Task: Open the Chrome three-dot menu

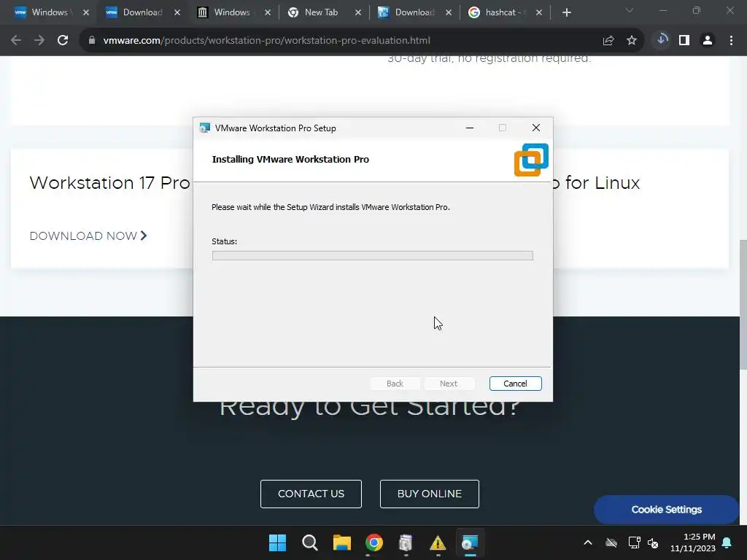Action: click(x=731, y=41)
